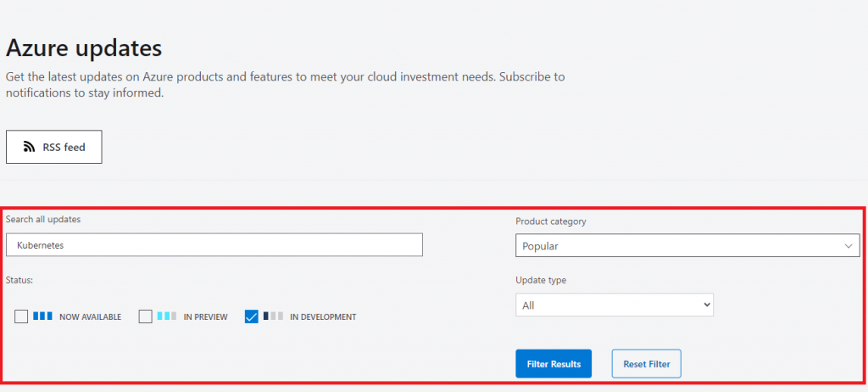Image resolution: width=868 pixels, height=392 pixels.
Task: Expand the Update type dropdown showing All
Action: 615,305
